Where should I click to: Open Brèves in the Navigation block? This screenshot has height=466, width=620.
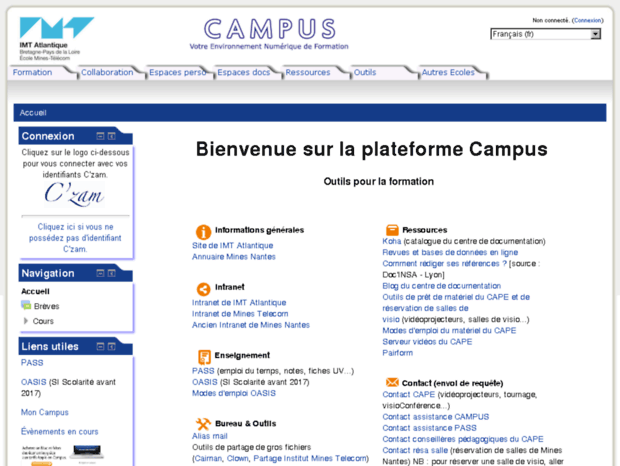coord(47,306)
